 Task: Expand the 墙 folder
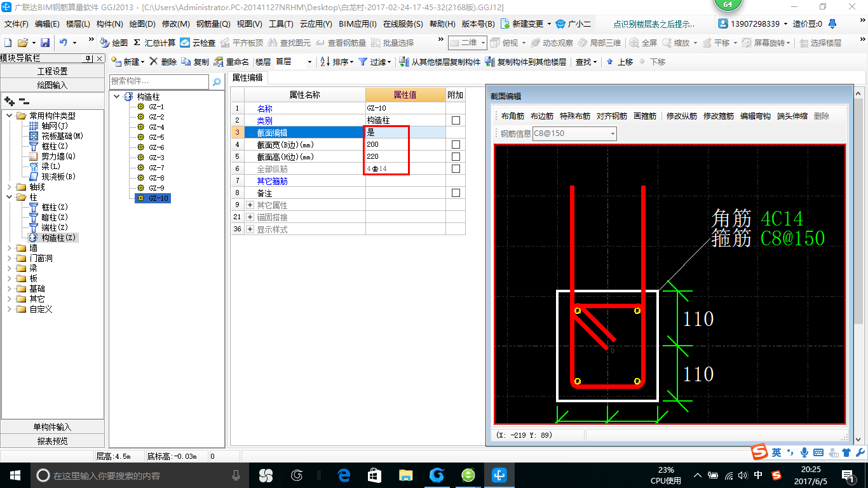[x=10, y=248]
